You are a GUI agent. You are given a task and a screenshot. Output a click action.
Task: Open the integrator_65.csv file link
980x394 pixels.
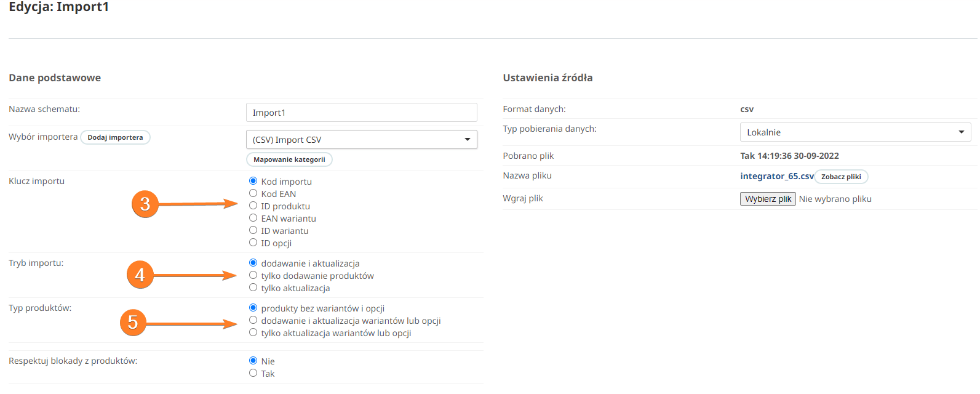point(776,176)
